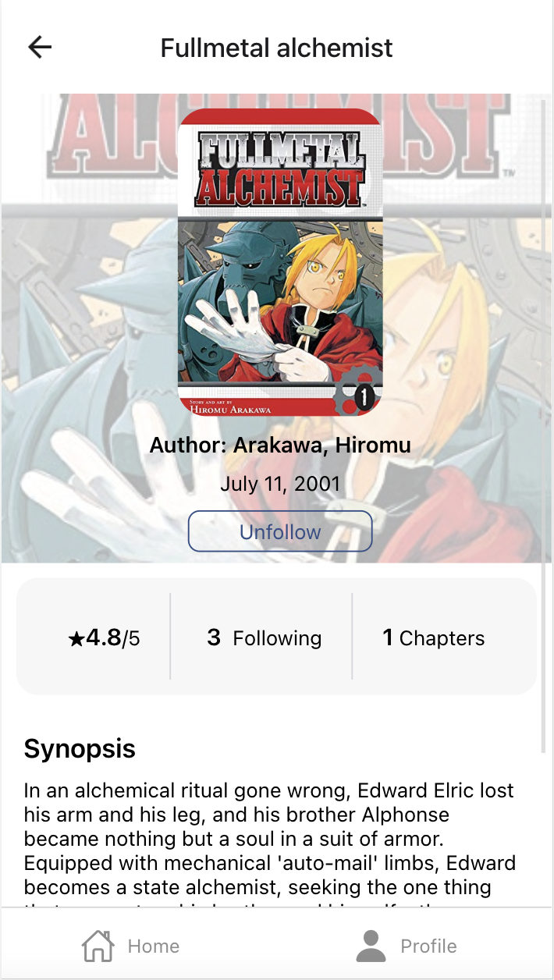554x980 pixels.
Task: Tap the Home house icon
Action: coord(98,946)
